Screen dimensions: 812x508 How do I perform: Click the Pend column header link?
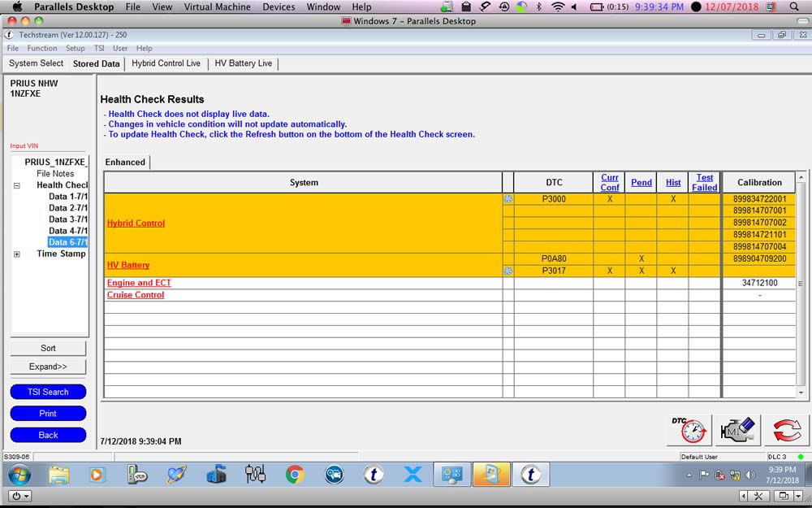[641, 182]
